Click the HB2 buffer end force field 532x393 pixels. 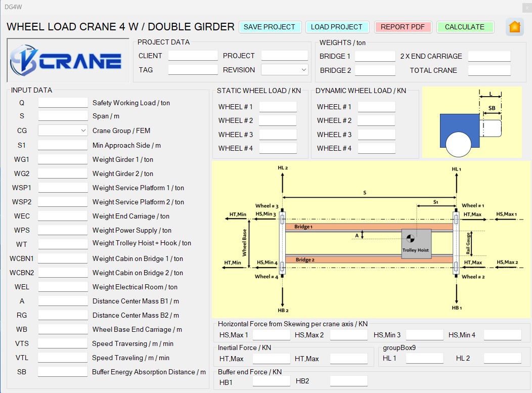point(349,381)
